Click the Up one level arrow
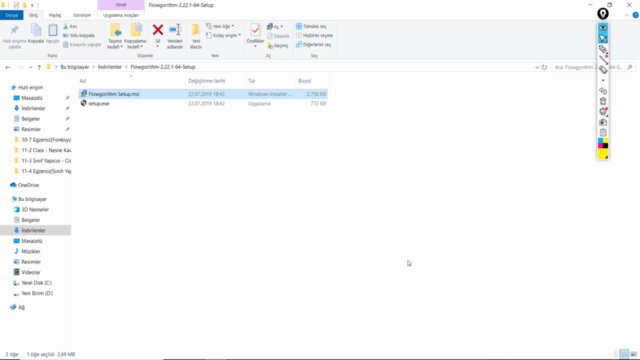 39,67
